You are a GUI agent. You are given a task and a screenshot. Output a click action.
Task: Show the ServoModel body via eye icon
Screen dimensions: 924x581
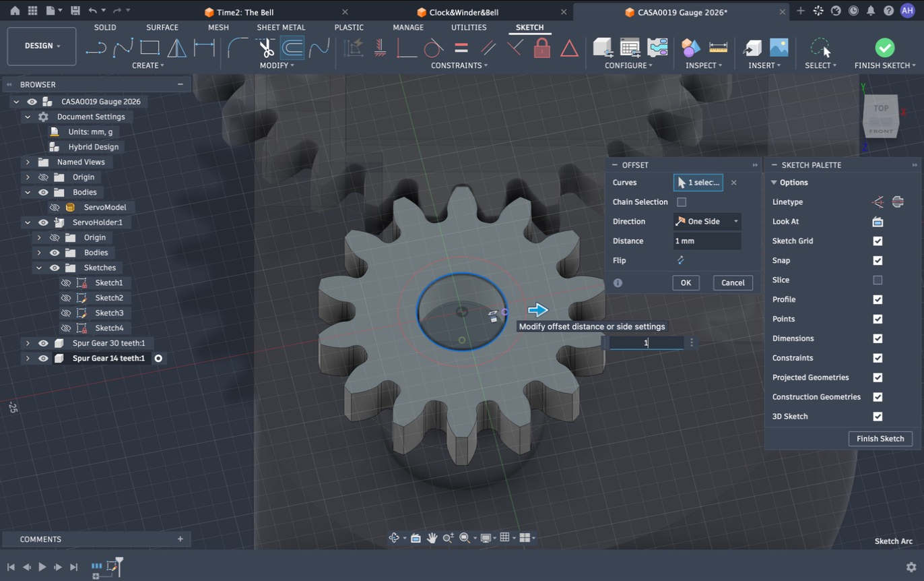pyautogui.click(x=55, y=208)
